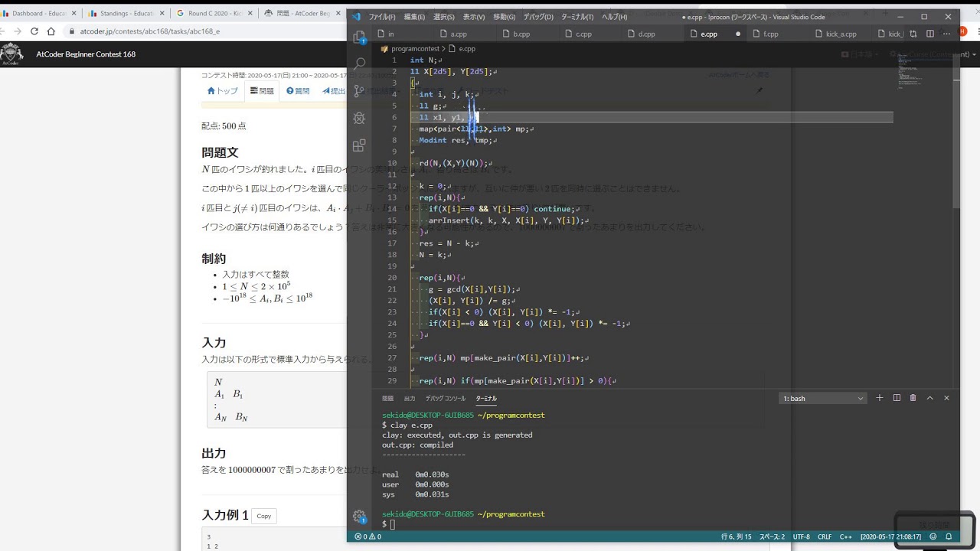This screenshot has width=980, height=551.
Task: Click the トップ link on AtCoder page
Action: (223, 91)
